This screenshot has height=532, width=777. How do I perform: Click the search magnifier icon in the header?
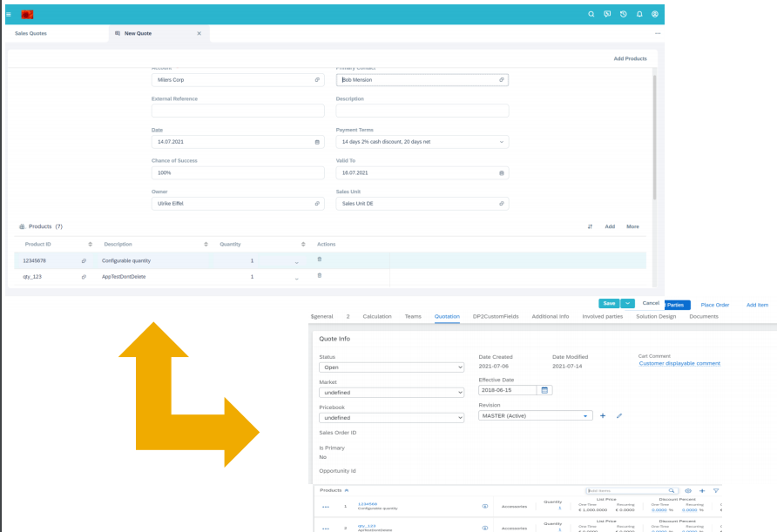point(591,14)
